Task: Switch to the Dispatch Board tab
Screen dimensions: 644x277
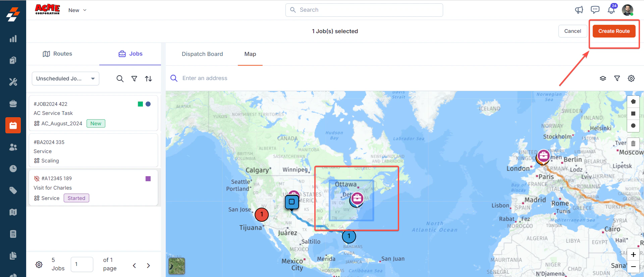Action: [x=202, y=54]
